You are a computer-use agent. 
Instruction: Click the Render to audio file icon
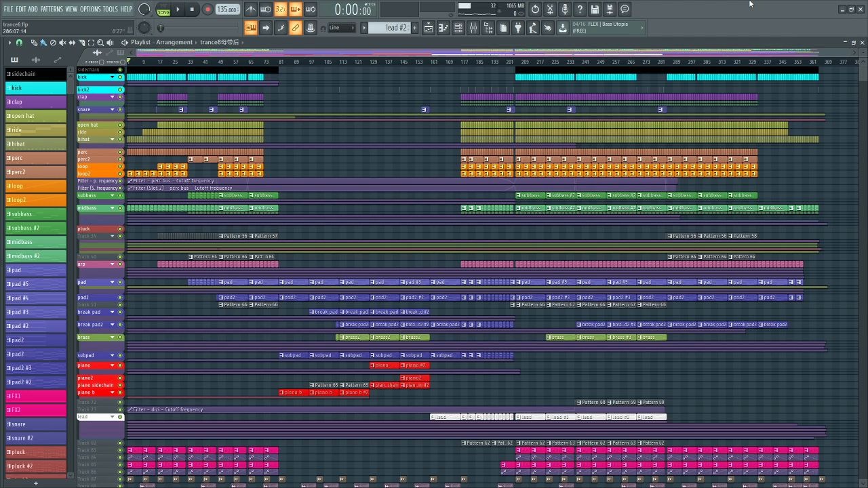coord(610,9)
